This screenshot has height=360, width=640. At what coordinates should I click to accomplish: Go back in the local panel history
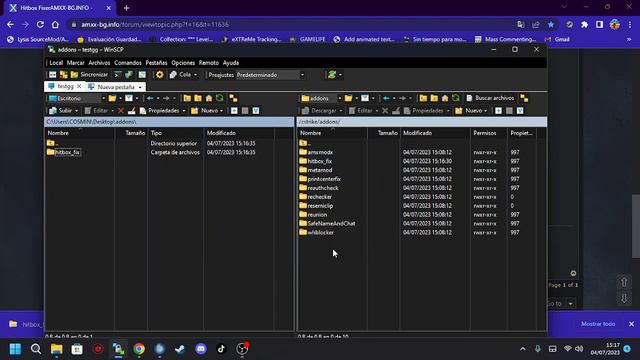tap(150, 98)
